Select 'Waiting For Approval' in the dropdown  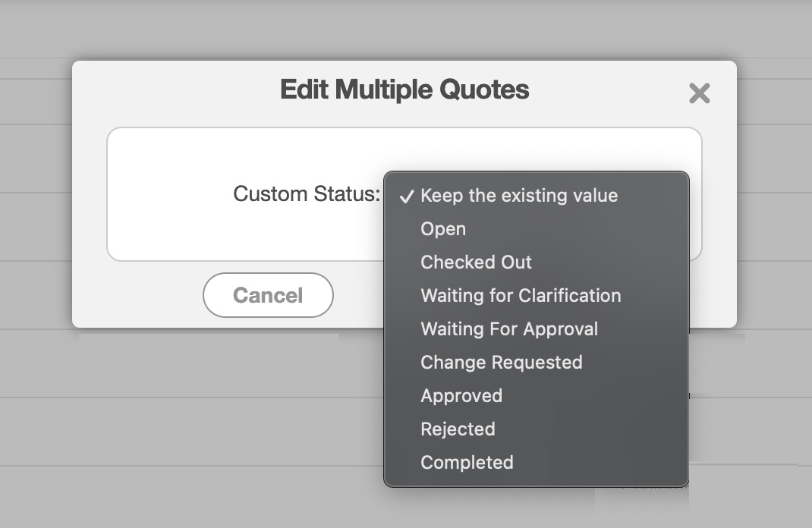click(x=509, y=329)
